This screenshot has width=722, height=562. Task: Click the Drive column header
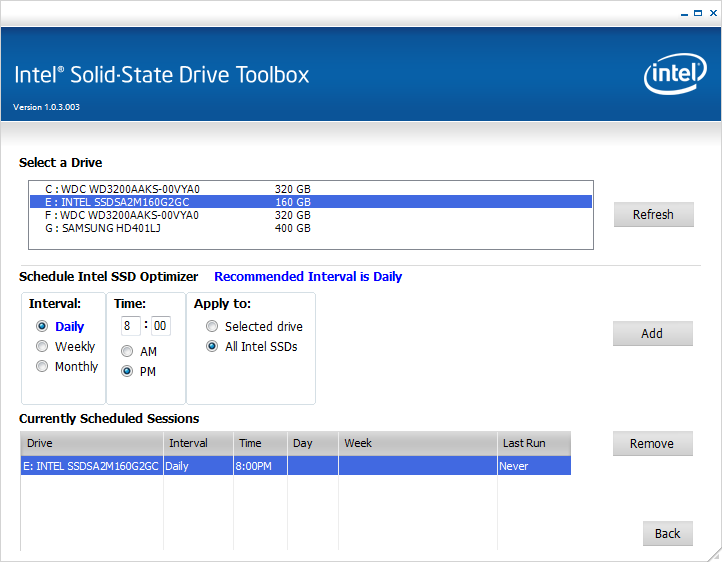click(92, 443)
